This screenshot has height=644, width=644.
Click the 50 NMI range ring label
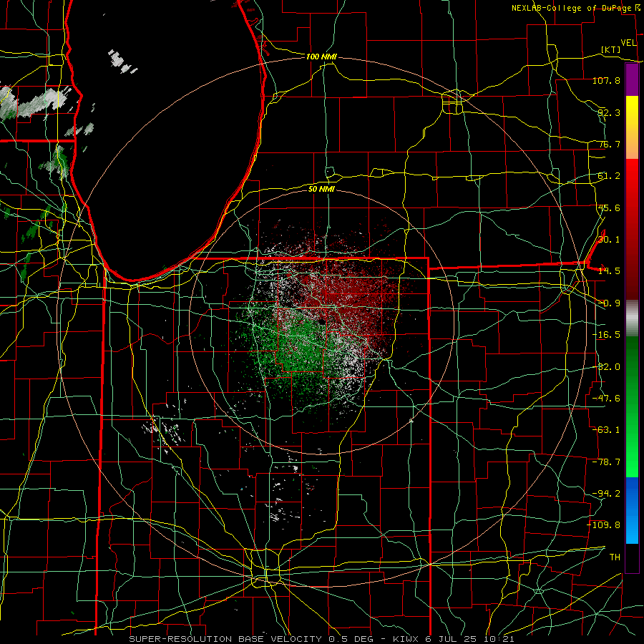pos(321,189)
